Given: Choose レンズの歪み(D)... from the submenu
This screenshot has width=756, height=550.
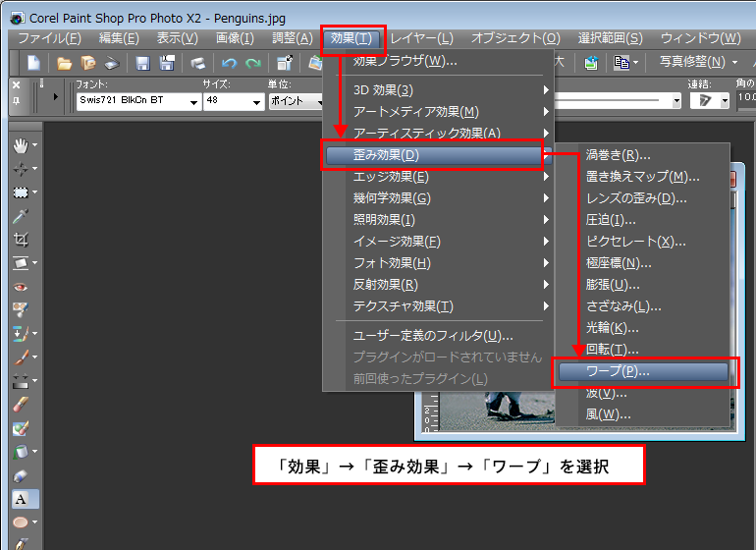Looking at the screenshot, I should 644,198.
